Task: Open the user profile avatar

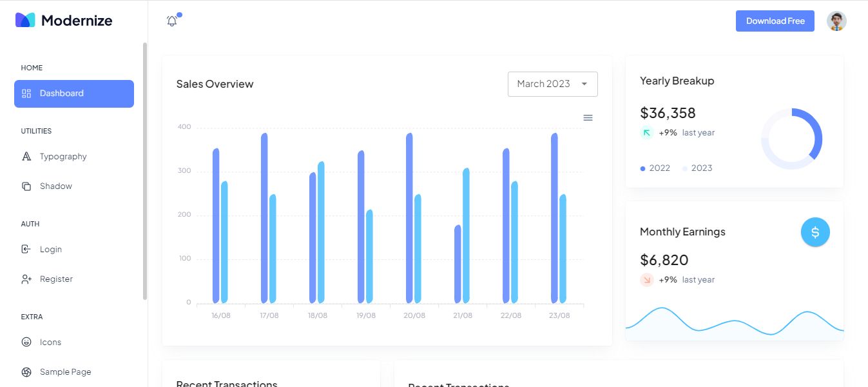Action: [x=836, y=21]
